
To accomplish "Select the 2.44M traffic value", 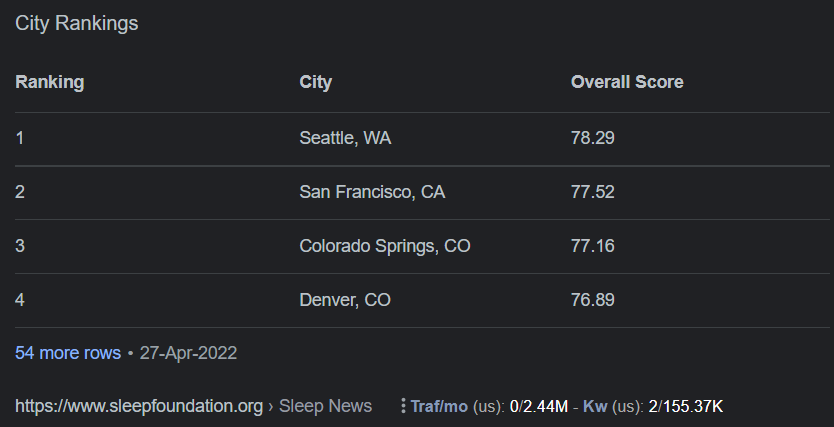I will tap(546, 407).
